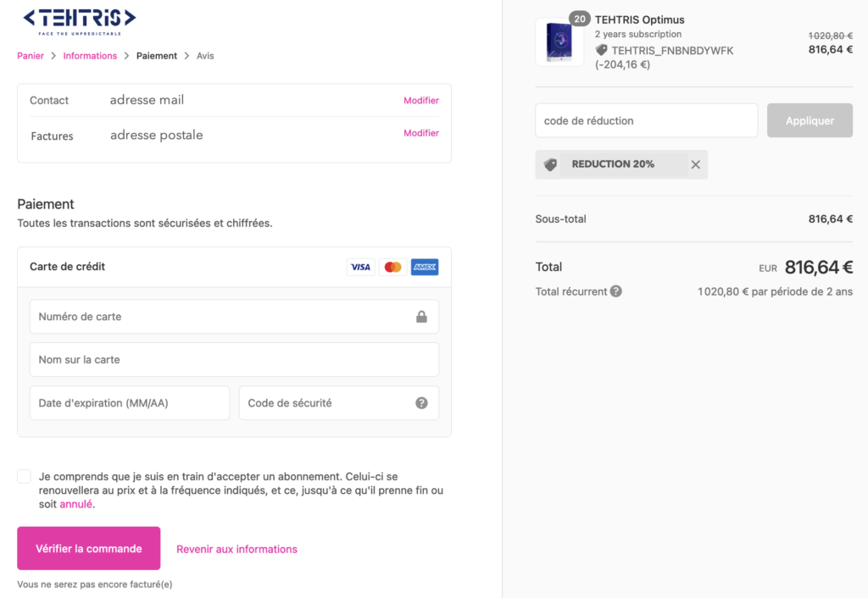Click the (-204,16 €) discount amount
Viewport: 868px width, 598px height.
623,64
